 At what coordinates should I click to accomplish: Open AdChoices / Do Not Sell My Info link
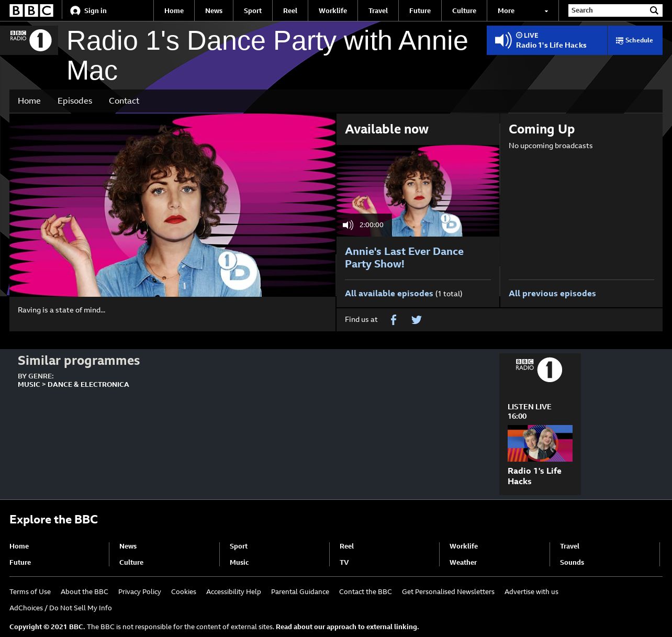(61, 608)
